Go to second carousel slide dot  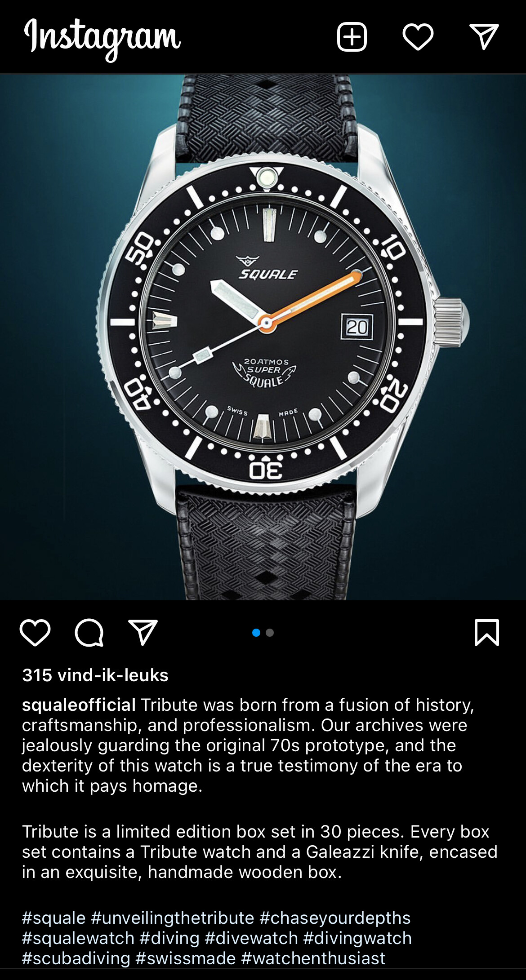[270, 633]
